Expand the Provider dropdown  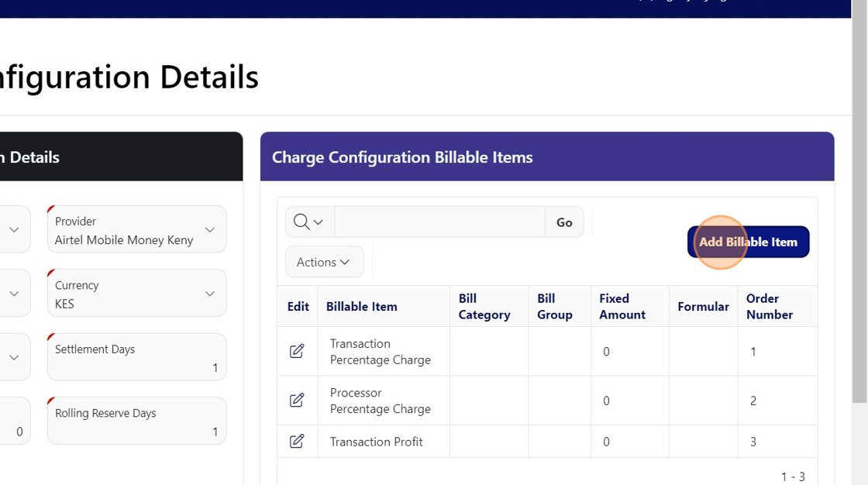click(x=210, y=229)
